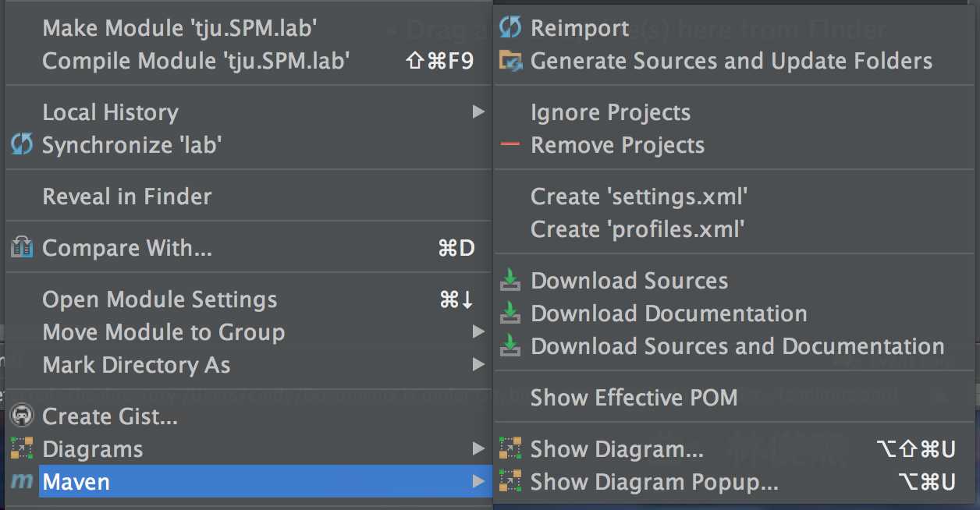Select Download Documentation entry
Viewport: 980px width, 510px height.
click(734, 313)
